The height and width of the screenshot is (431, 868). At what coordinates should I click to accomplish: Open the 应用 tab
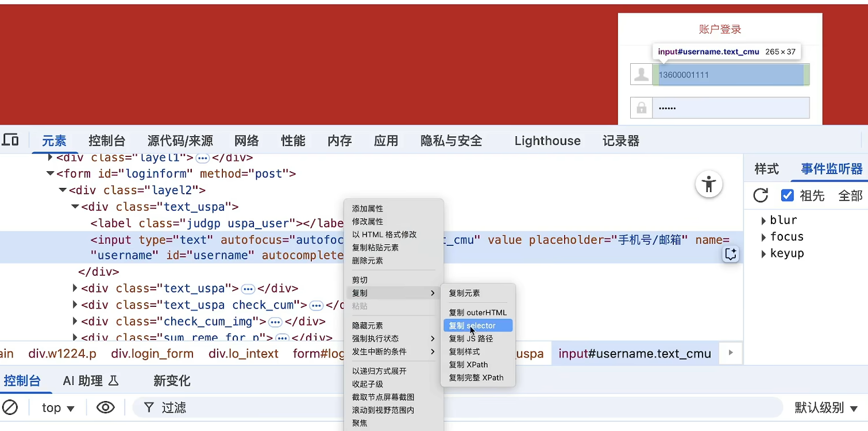(x=386, y=141)
